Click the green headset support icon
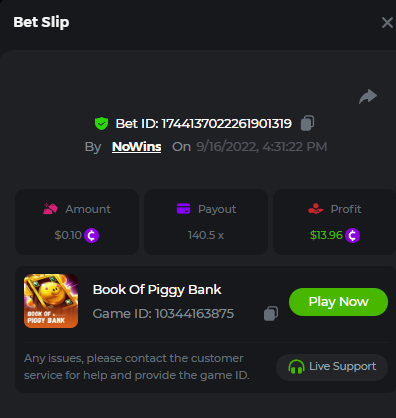The width and height of the screenshot is (396, 418). (x=296, y=367)
